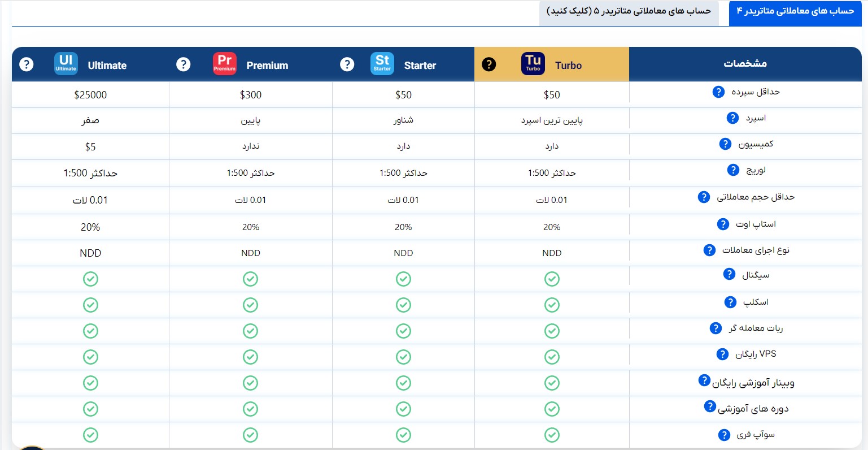Viewport: 868px width, 450px height.
Task: Open the help icon beside Premium header
Action: [183, 64]
